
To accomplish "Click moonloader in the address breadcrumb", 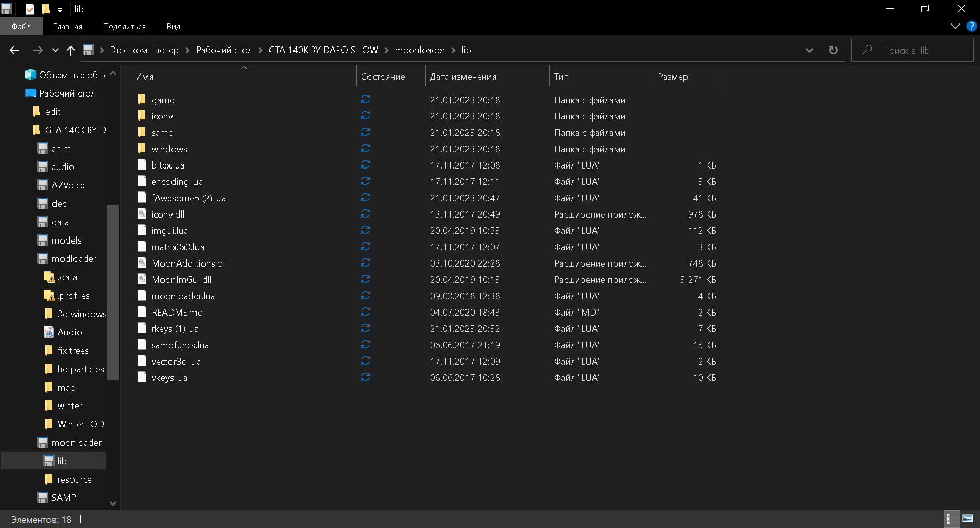I will (x=420, y=50).
